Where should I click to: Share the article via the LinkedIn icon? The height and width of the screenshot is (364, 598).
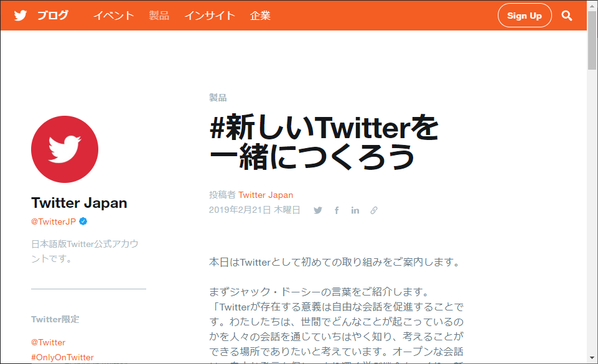pyautogui.click(x=355, y=210)
